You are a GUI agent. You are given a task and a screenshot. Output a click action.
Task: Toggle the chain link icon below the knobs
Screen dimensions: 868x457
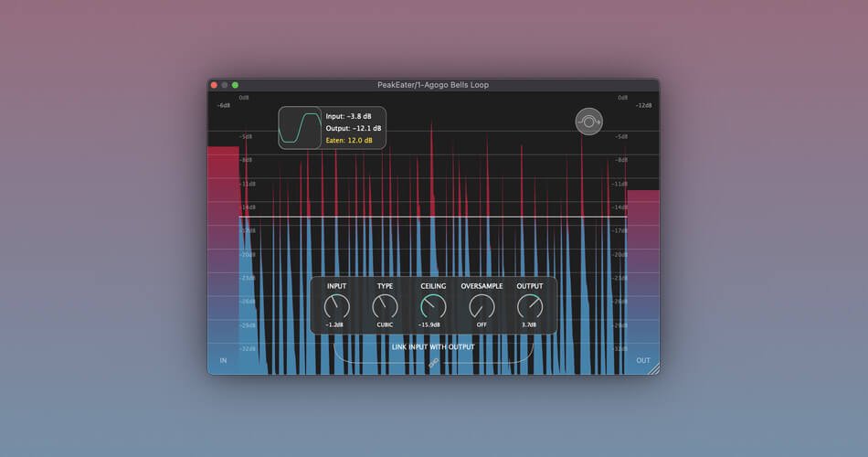(x=433, y=364)
